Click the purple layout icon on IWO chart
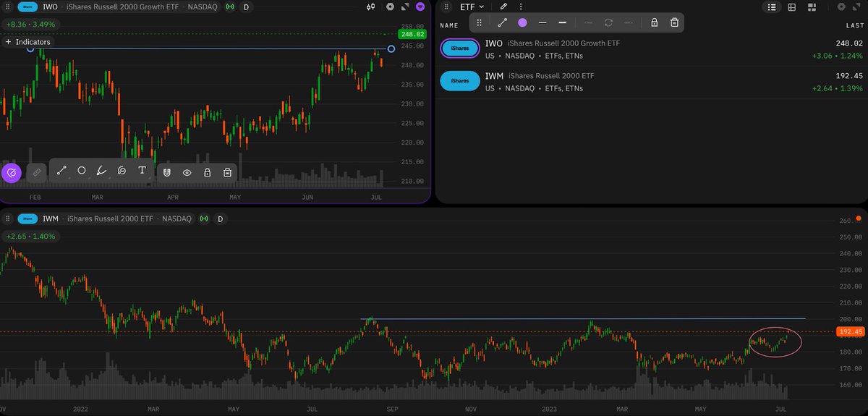 point(420,7)
